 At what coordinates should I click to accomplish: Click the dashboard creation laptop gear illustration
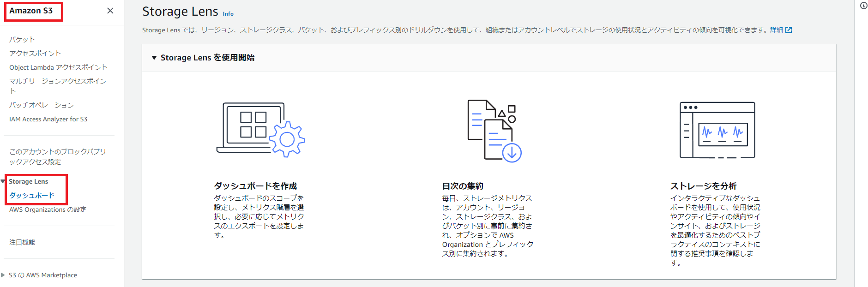point(261,130)
